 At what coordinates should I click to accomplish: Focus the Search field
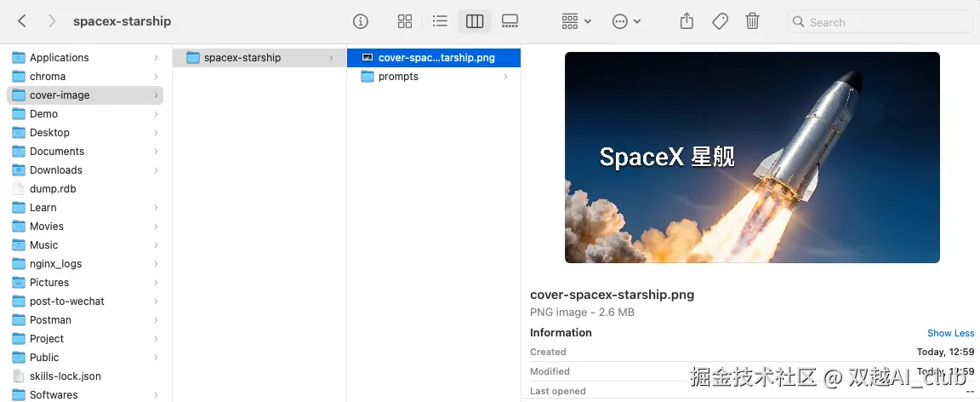pyautogui.click(x=880, y=22)
